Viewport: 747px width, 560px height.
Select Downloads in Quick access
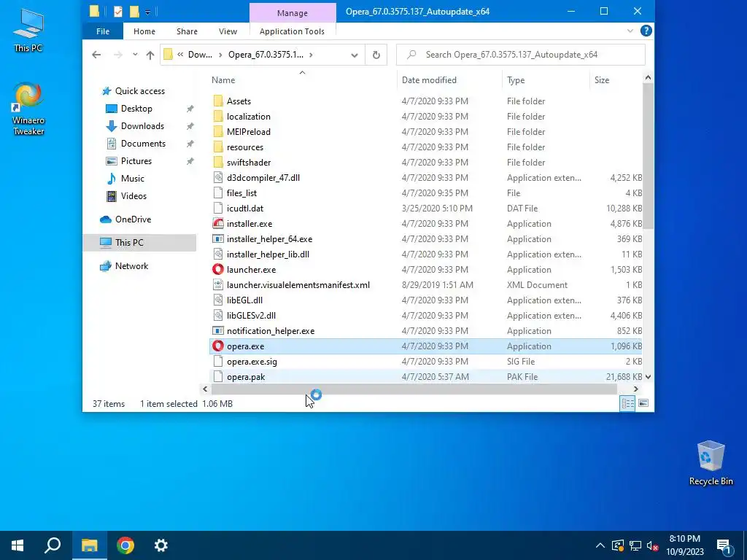tap(142, 126)
